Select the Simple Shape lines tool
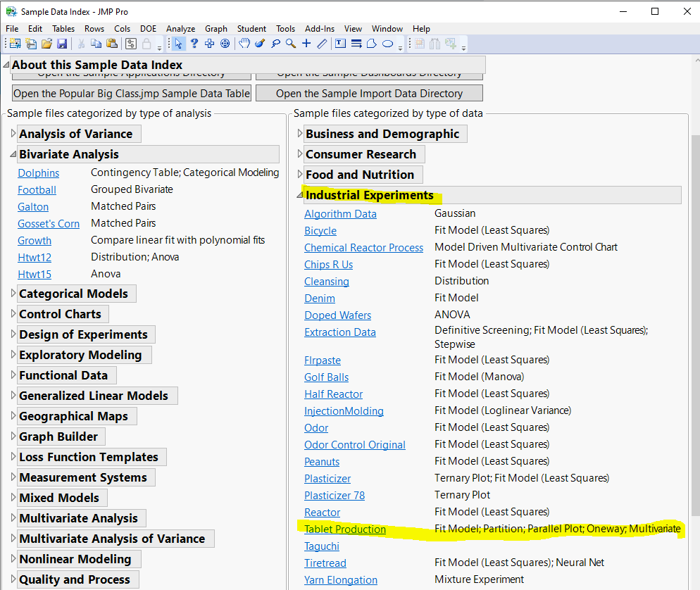This screenshot has height=590, width=700. coord(356,44)
